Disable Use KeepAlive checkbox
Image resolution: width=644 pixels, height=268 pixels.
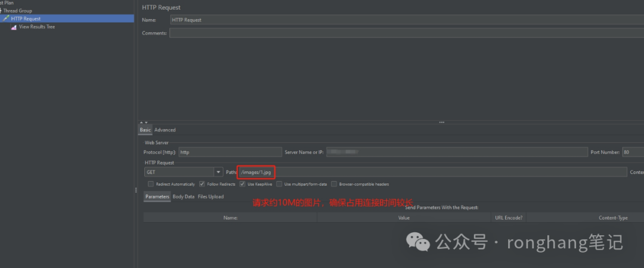[x=243, y=184]
